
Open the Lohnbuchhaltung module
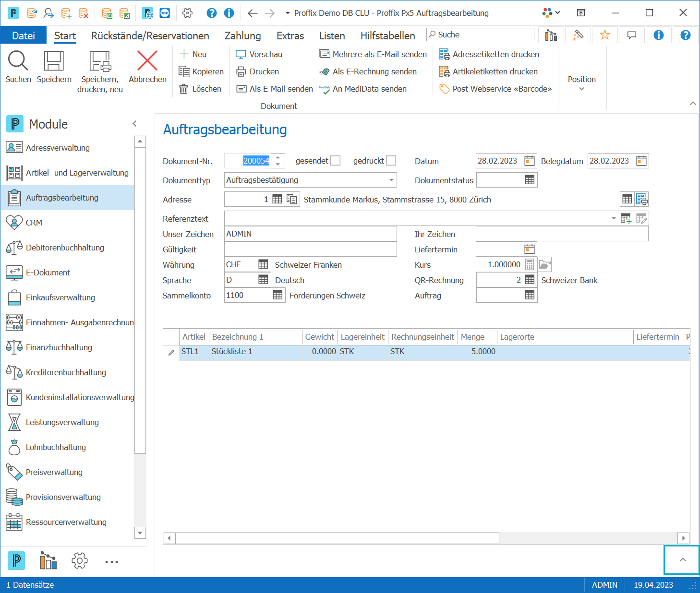68,447
